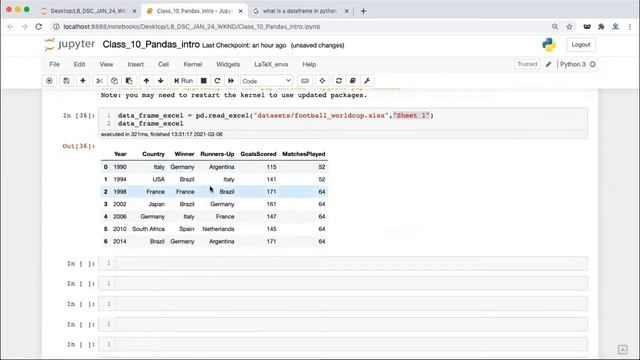Open the View menu
Screen dimensions: 640x360
click(106, 64)
